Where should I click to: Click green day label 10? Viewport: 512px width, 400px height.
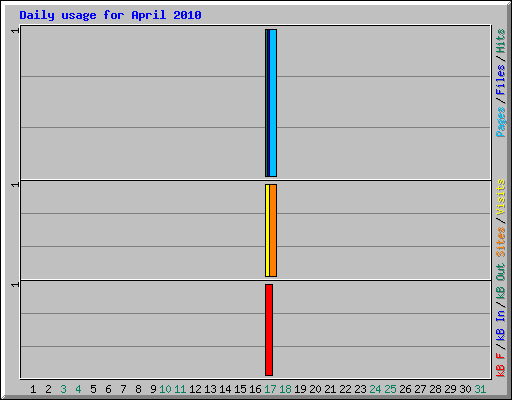click(x=165, y=389)
